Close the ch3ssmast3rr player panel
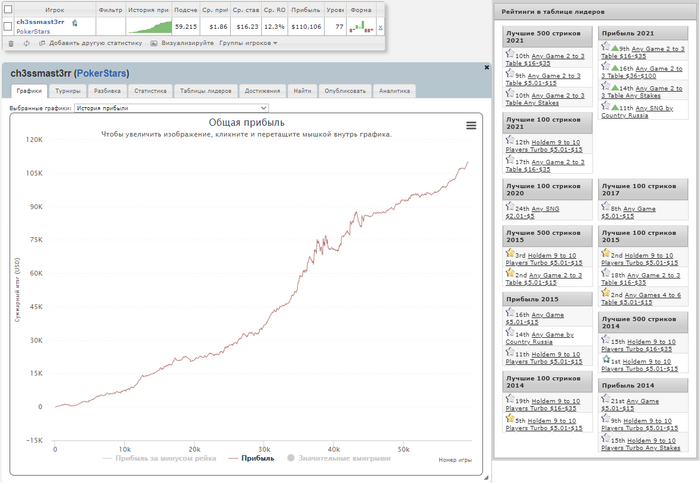Image resolution: width=700 pixels, height=484 pixels. pyautogui.click(x=487, y=67)
